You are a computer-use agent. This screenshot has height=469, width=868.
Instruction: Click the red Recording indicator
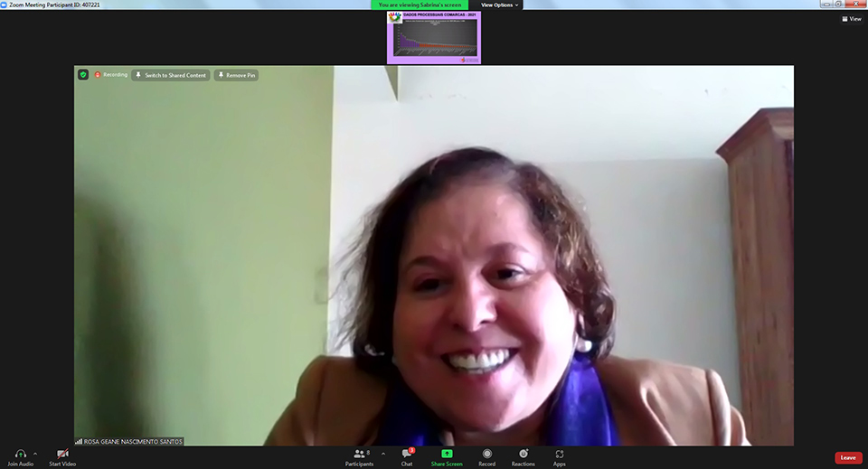click(x=111, y=75)
